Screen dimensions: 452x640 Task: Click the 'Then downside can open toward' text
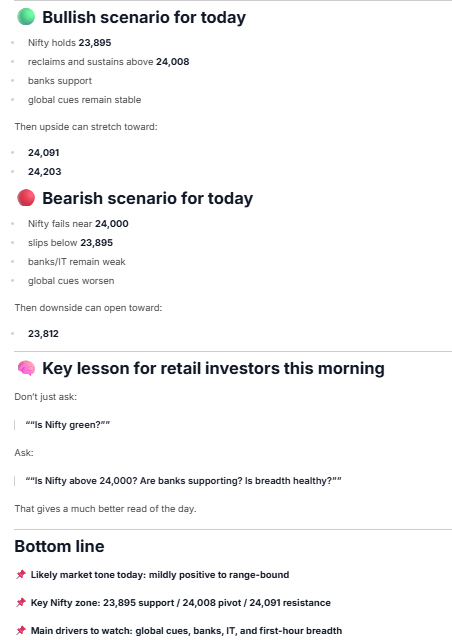coord(88,307)
